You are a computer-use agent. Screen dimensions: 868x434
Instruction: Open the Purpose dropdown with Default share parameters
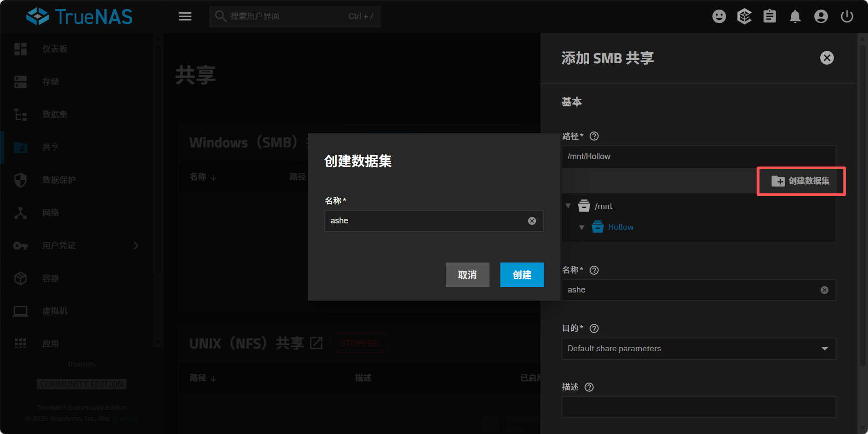point(698,349)
